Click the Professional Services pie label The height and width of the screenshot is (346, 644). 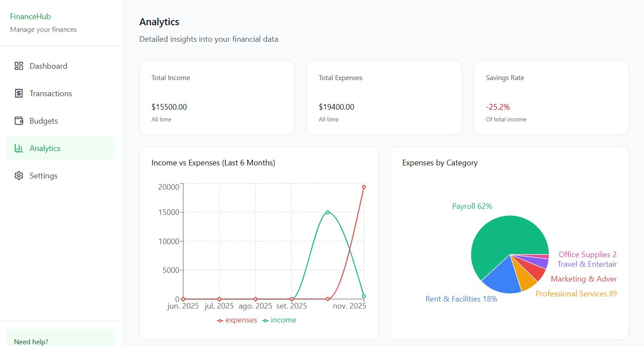[576, 294]
